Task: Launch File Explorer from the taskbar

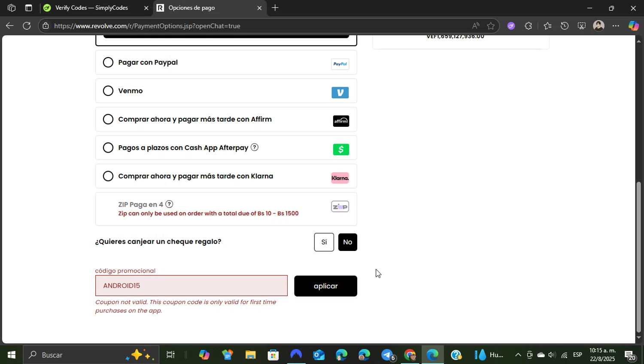Action: pyautogui.click(x=250, y=355)
